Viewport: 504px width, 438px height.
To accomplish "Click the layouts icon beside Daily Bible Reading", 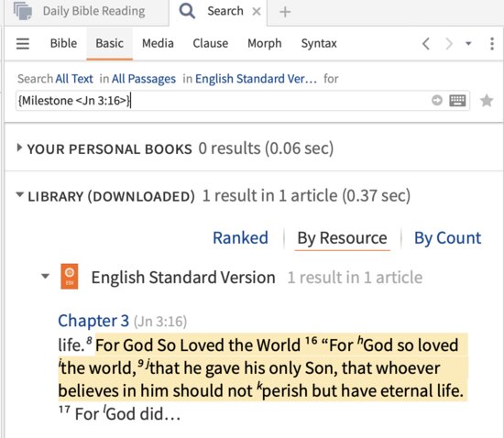I will 23,11.
